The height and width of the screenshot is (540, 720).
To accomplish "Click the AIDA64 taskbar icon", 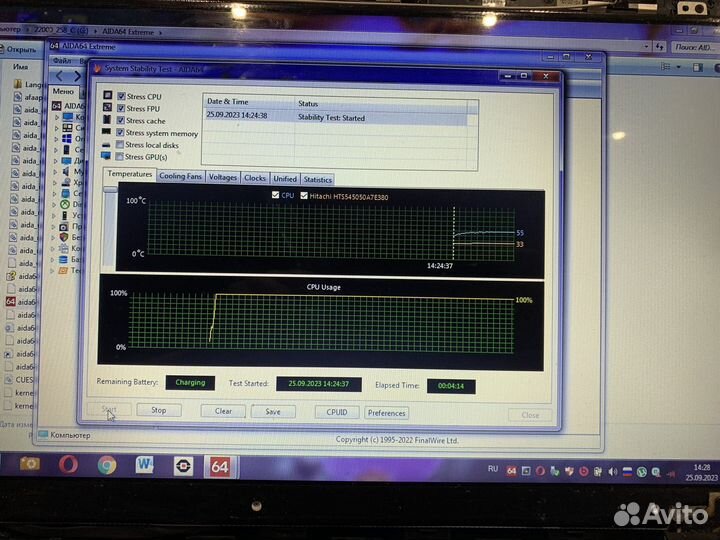I will (x=218, y=466).
